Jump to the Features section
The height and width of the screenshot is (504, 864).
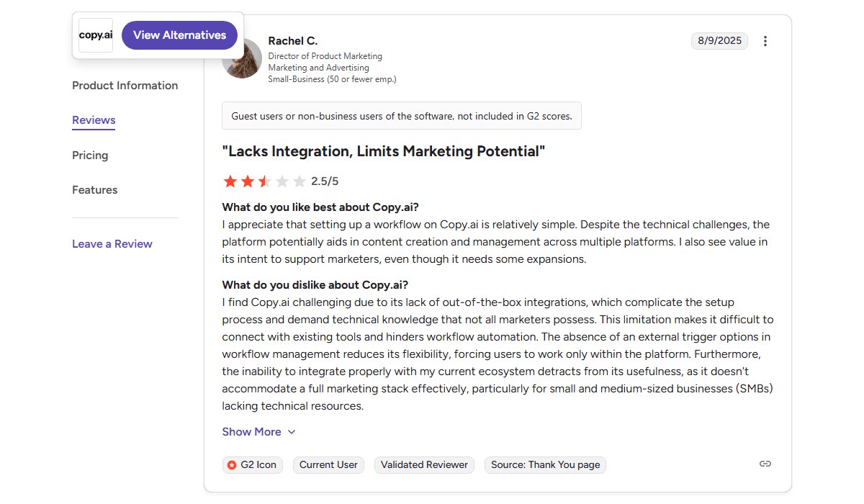(94, 190)
